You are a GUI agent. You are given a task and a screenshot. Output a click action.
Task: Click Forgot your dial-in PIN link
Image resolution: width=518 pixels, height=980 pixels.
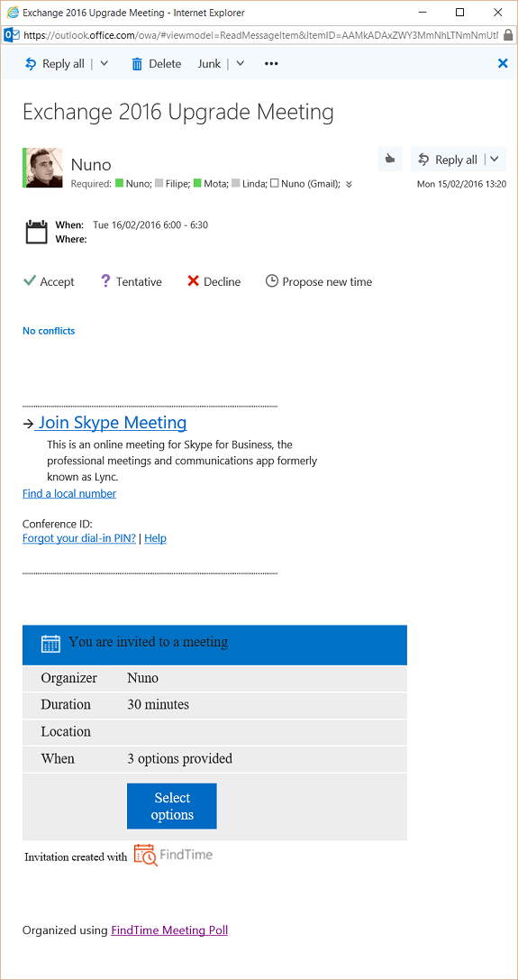pyautogui.click(x=79, y=538)
